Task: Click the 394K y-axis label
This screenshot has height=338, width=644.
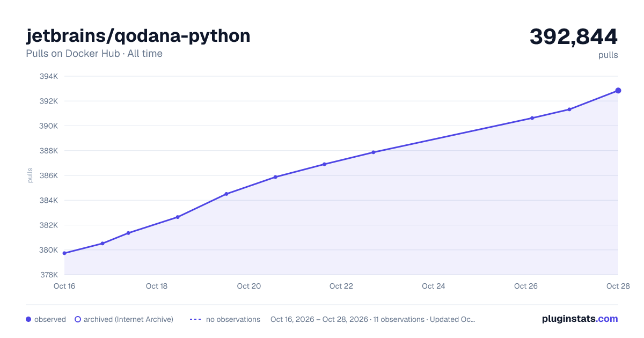Action: [x=48, y=76]
